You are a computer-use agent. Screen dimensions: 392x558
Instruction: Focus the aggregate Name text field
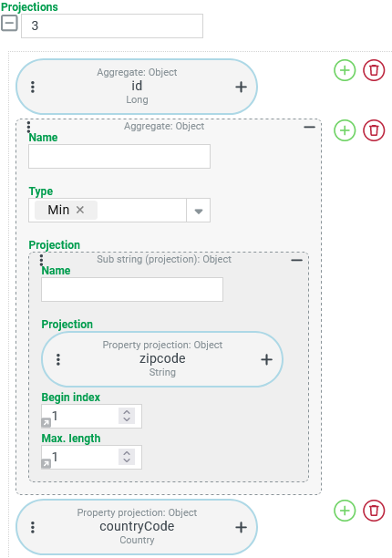pos(119,156)
